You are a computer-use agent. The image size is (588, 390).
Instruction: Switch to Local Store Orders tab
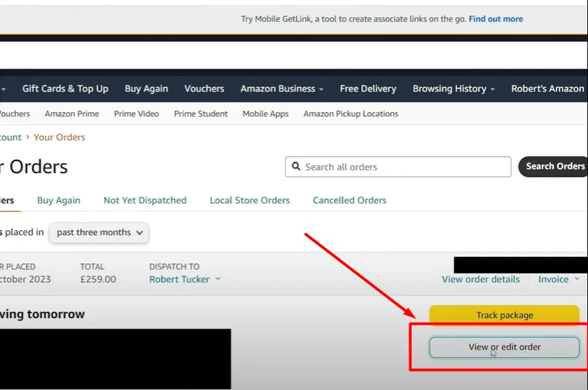(249, 200)
